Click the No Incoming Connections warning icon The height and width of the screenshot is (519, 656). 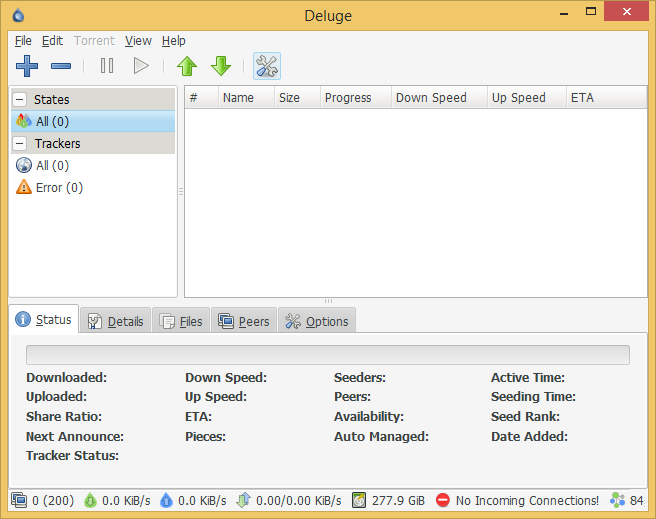click(x=443, y=500)
